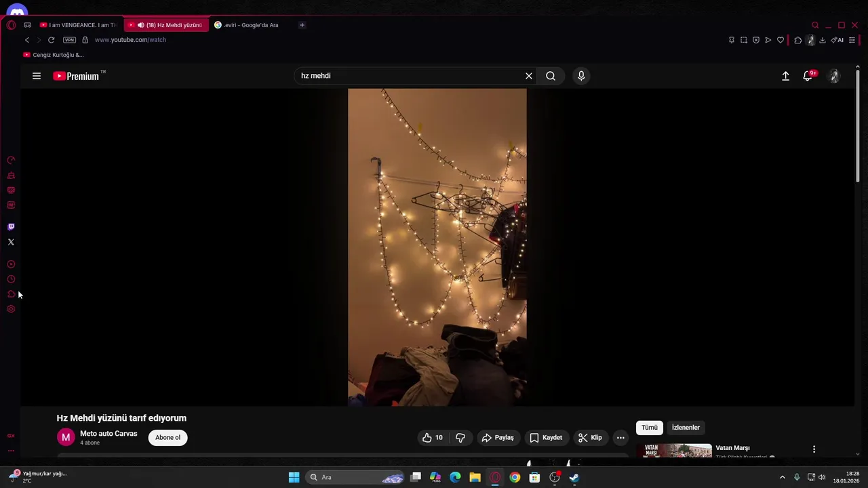Image resolution: width=868 pixels, height=488 pixels.
Task: Open more video actions ellipsis
Action: pyautogui.click(x=620, y=438)
